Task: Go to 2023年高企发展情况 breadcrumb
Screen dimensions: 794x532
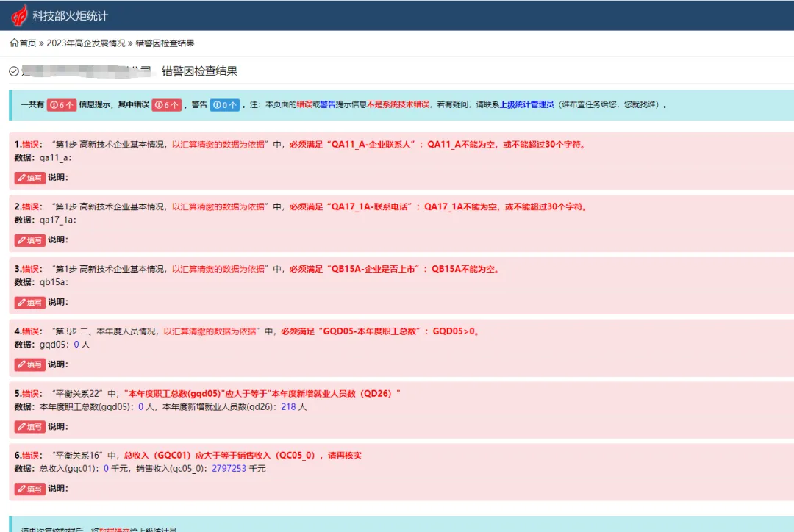Action: (86, 43)
